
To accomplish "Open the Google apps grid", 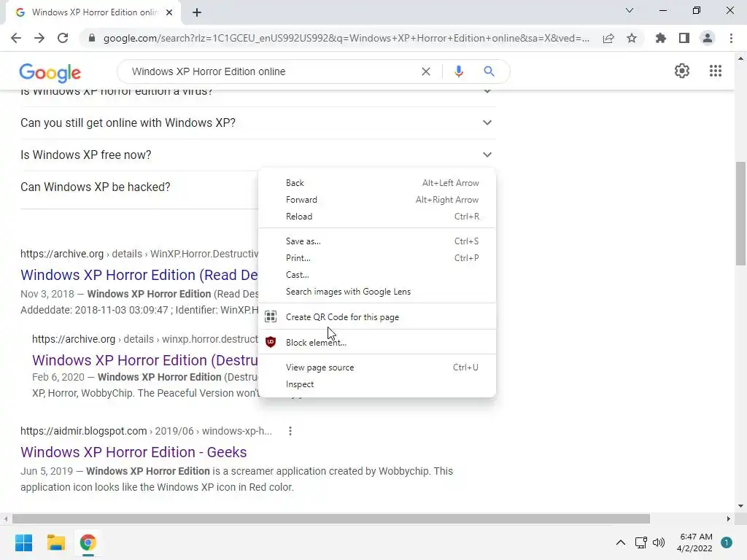I will pos(715,71).
